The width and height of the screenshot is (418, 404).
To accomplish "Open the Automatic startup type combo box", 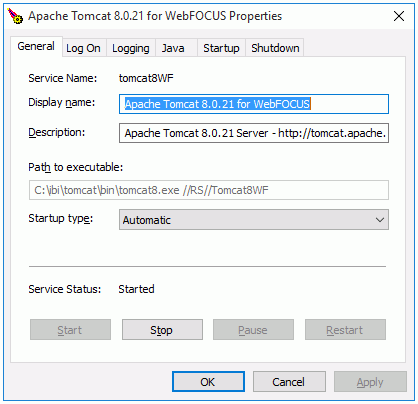I will click(x=254, y=220).
